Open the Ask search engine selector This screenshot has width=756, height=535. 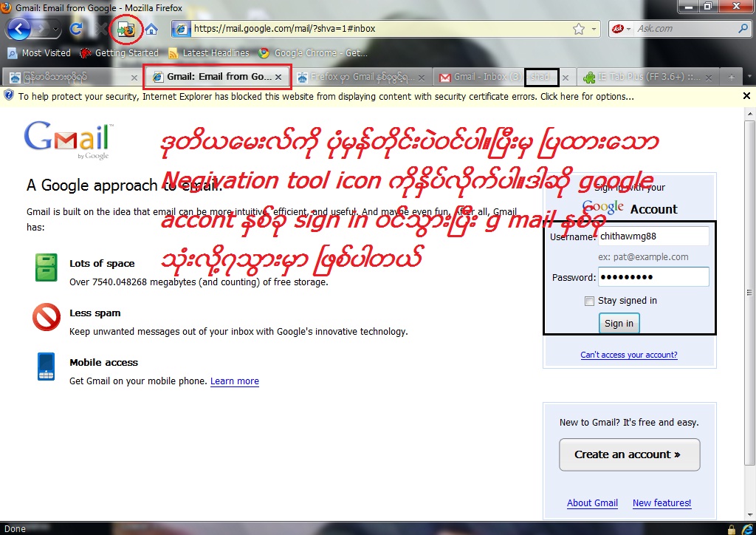621,29
